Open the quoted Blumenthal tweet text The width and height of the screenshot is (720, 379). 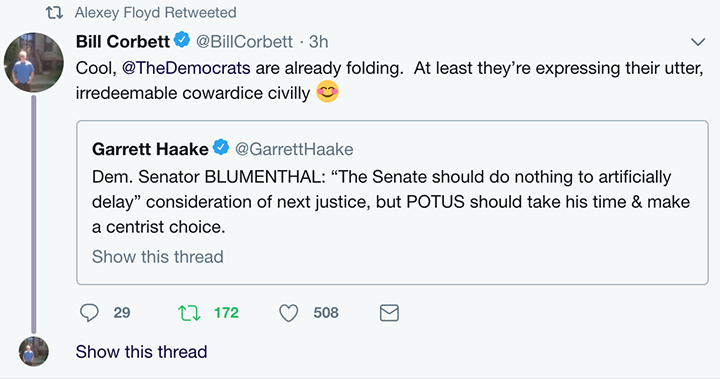pyautogui.click(x=391, y=202)
